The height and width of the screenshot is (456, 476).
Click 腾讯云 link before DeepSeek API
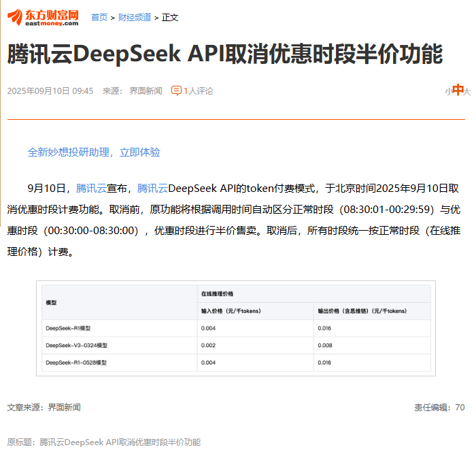(152, 189)
